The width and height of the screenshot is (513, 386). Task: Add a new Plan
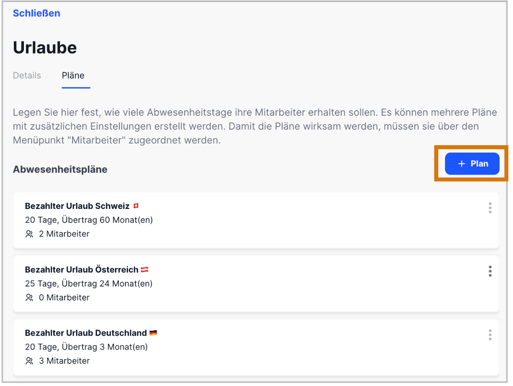pos(472,164)
